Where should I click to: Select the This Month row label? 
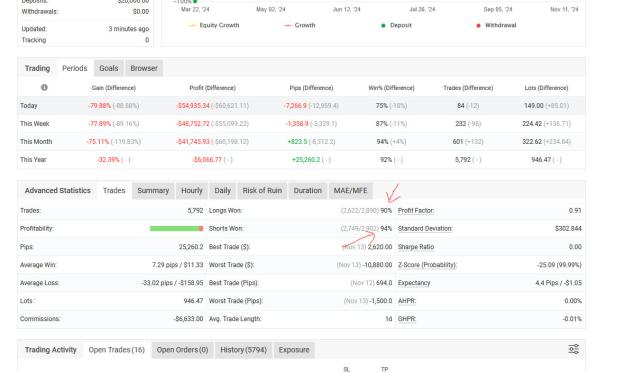click(x=36, y=141)
